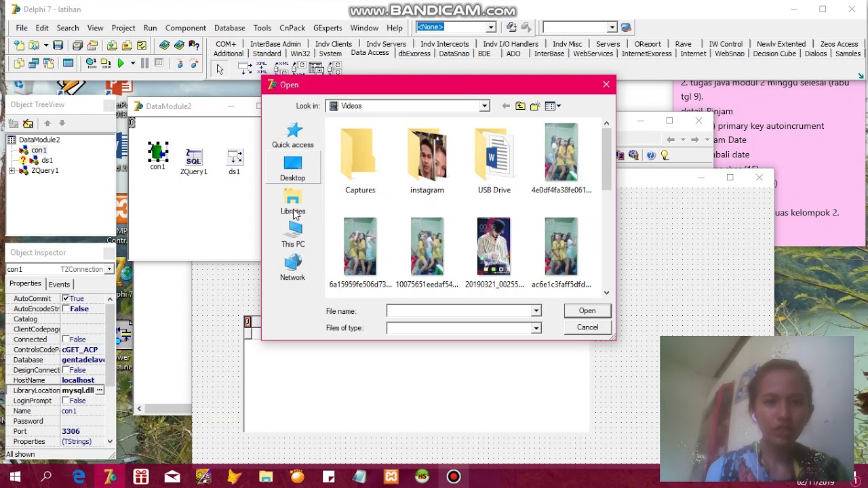Go to Desktop in Open dialog sidebar
The width and height of the screenshot is (868, 488).
click(293, 169)
